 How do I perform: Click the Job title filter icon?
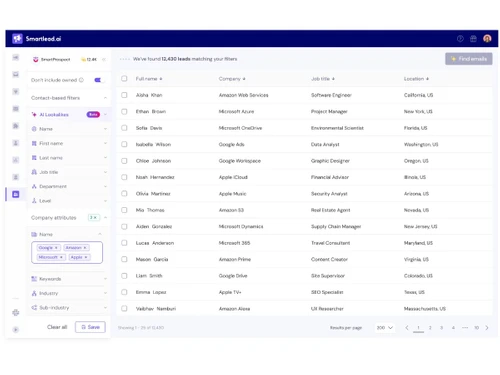pyautogui.click(x=34, y=172)
